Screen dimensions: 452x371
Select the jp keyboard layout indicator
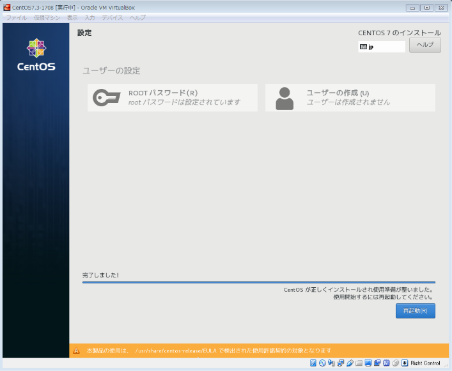(x=382, y=47)
